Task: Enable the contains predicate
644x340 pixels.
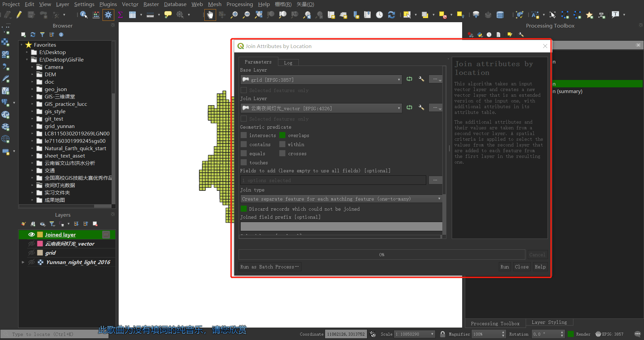Action: click(244, 144)
